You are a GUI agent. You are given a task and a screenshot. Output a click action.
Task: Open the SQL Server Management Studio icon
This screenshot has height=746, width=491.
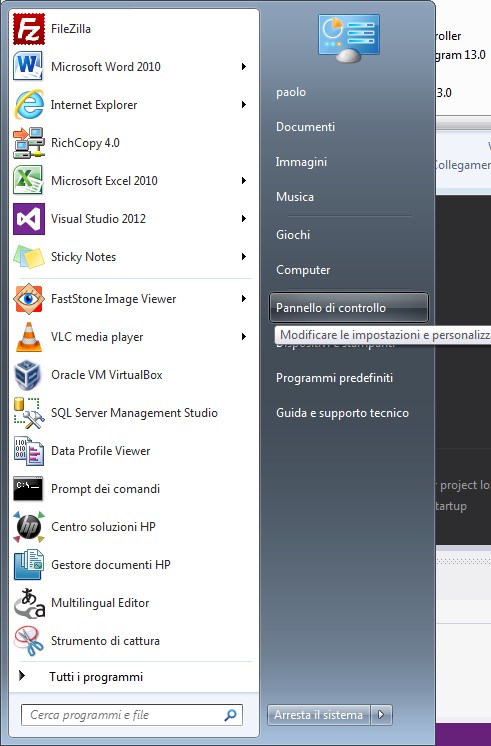coord(29,413)
